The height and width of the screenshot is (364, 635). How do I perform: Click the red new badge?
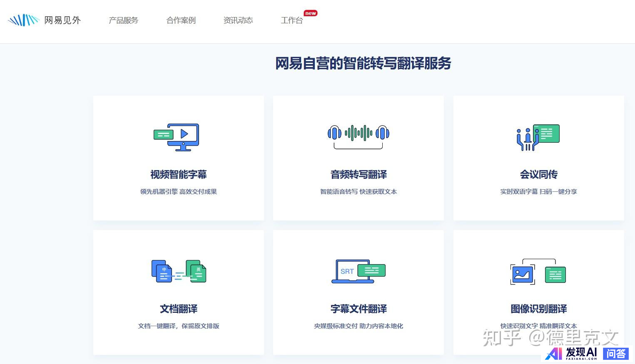click(311, 13)
